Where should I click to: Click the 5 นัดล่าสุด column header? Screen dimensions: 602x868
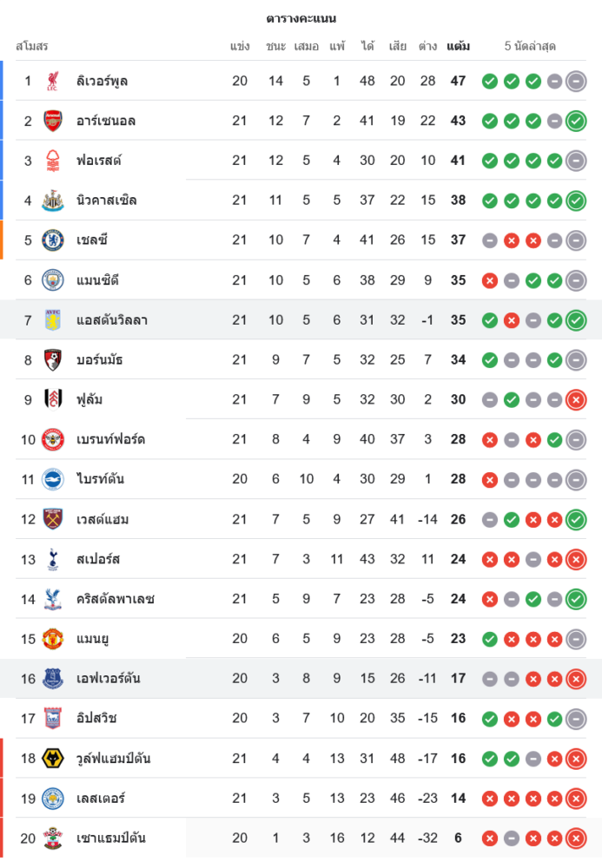click(530, 46)
